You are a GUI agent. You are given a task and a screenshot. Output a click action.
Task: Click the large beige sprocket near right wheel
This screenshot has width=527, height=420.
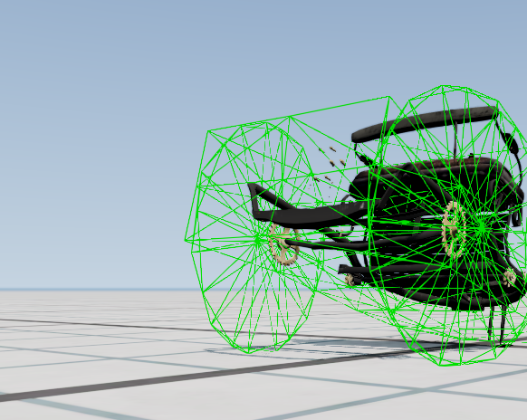tap(454, 229)
